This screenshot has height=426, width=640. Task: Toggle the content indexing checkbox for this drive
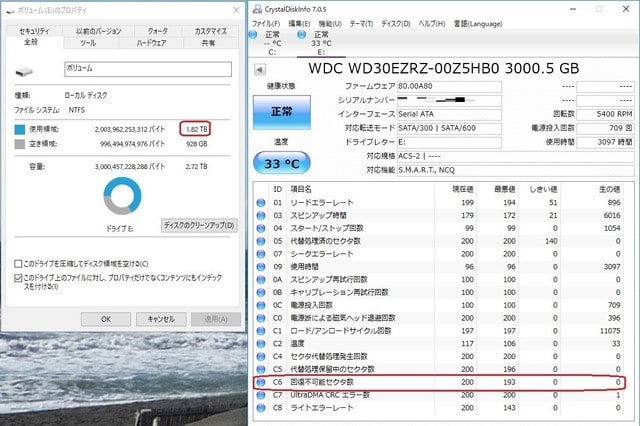click(x=18, y=278)
